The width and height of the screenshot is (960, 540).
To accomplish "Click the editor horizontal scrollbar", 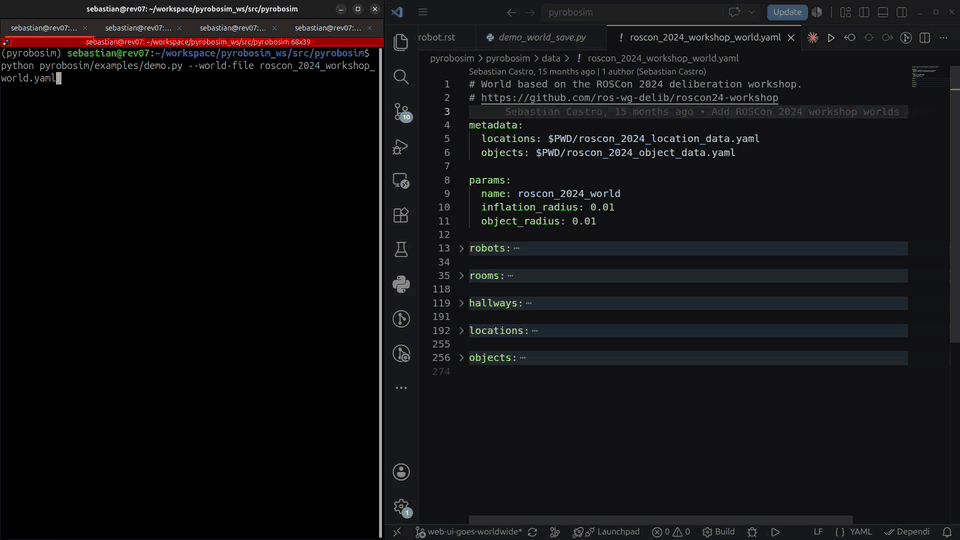I will coord(661,520).
